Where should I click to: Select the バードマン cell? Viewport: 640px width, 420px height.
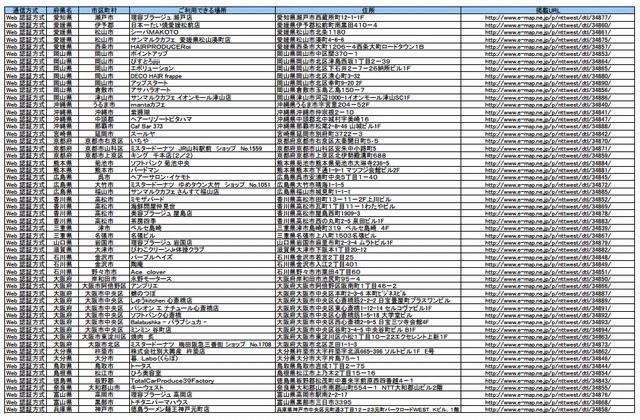[x=202, y=170]
